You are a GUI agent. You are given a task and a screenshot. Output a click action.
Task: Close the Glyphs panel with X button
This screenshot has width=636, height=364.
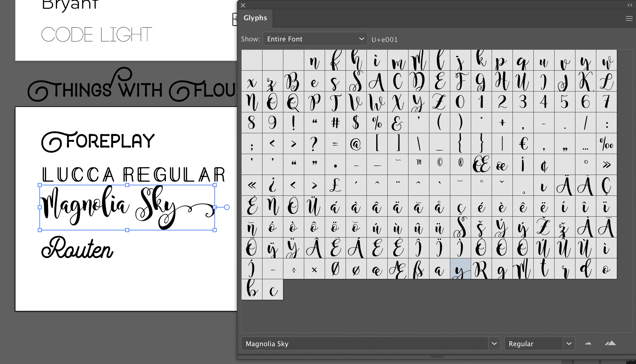coord(243,5)
